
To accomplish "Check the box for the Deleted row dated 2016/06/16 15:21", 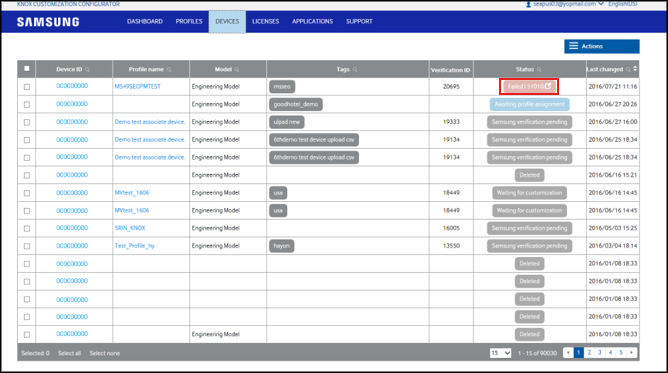I will coord(27,175).
